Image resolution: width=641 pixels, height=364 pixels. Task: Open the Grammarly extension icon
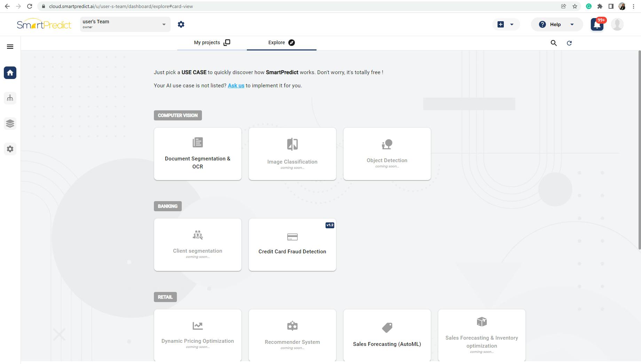[589, 6]
